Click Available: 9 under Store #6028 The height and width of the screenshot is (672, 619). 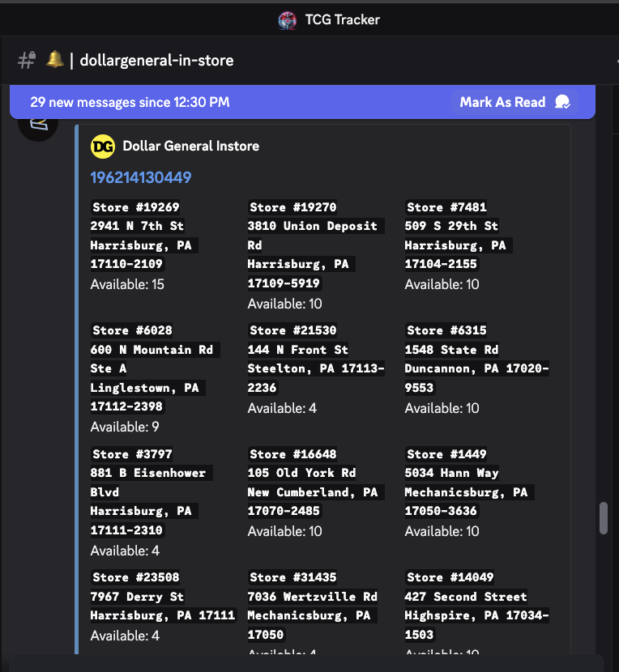[x=125, y=427]
